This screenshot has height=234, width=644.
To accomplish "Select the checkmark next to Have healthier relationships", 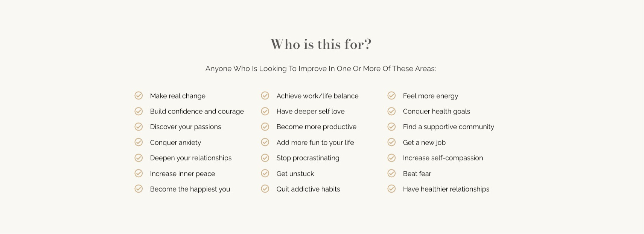I will click(391, 189).
